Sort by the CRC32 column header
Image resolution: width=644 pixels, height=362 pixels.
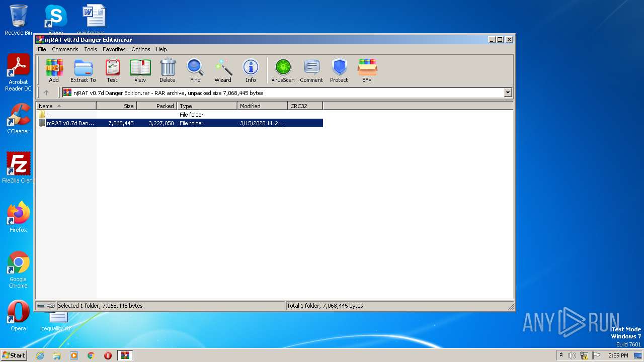click(x=305, y=106)
